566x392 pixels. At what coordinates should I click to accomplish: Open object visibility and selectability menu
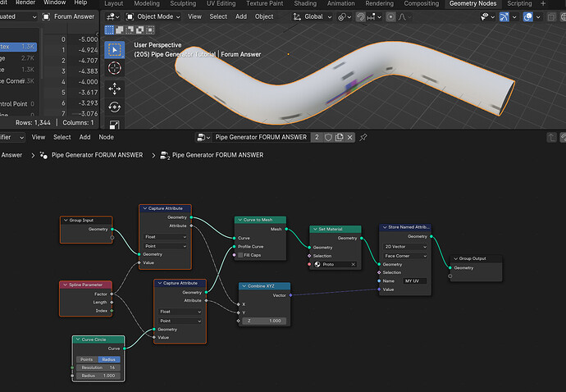coord(487,16)
